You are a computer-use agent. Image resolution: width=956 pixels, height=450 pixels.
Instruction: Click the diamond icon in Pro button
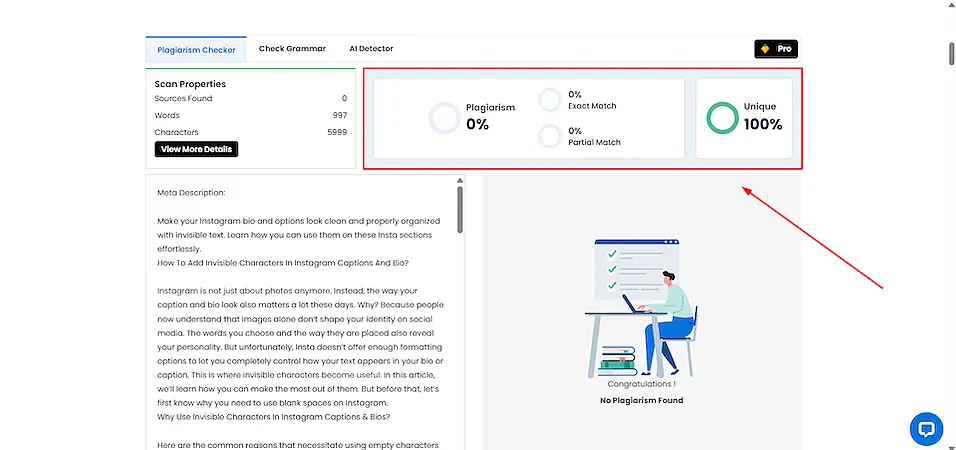click(x=765, y=49)
